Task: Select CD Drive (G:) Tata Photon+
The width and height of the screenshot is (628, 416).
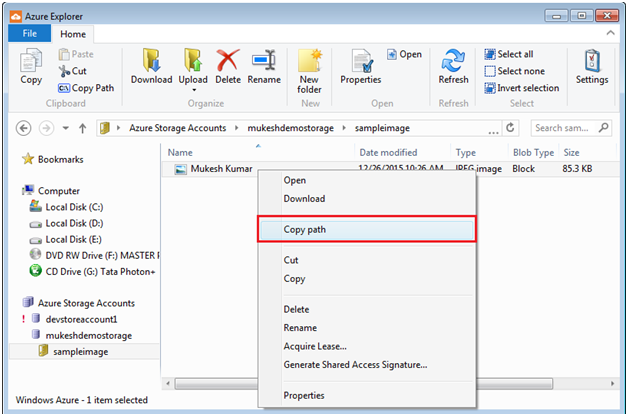Action: click(92, 271)
